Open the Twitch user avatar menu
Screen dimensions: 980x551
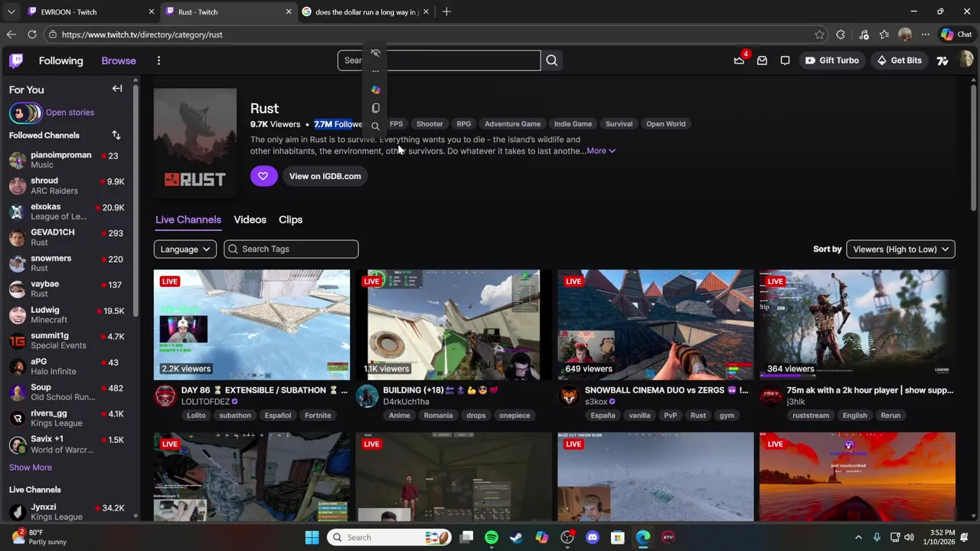pyautogui.click(x=965, y=60)
